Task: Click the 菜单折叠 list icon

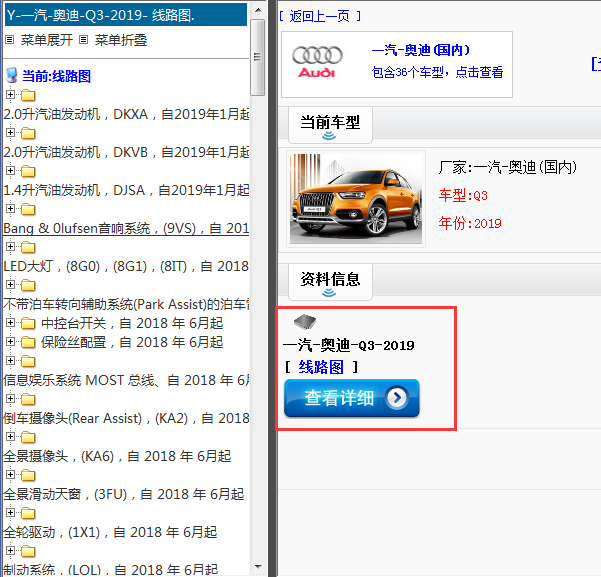Action: pos(84,39)
